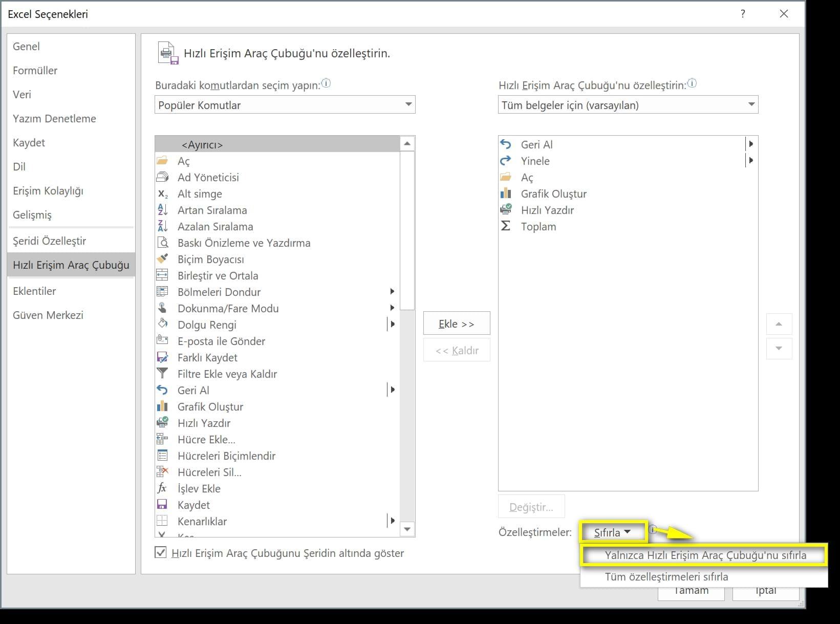The height and width of the screenshot is (624, 840).
Task: Select the Güven Merkezi category
Action: tap(71, 315)
